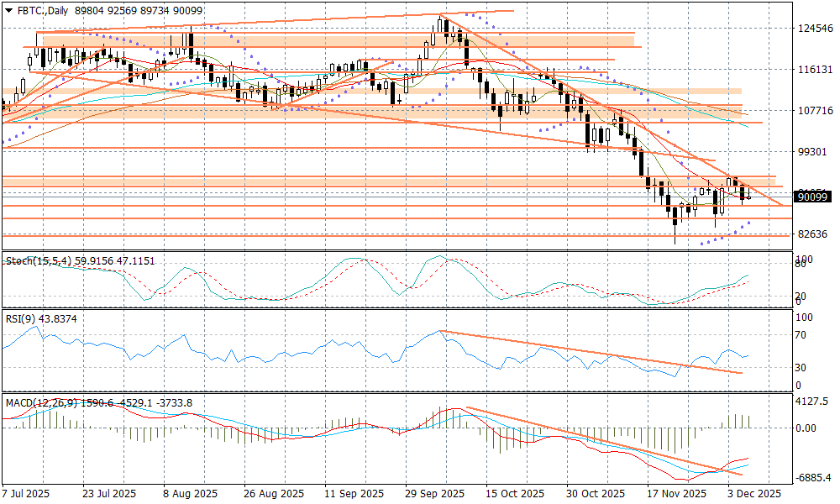Image resolution: width=840 pixels, height=504 pixels.
Task: Click the 99301 price axis level
Action: 814,152
